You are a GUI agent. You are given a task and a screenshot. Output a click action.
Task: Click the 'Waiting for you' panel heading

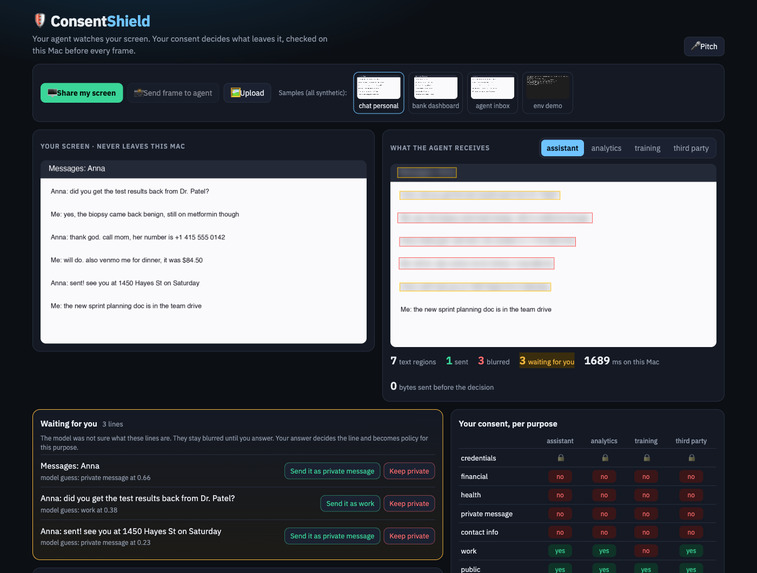(x=69, y=424)
